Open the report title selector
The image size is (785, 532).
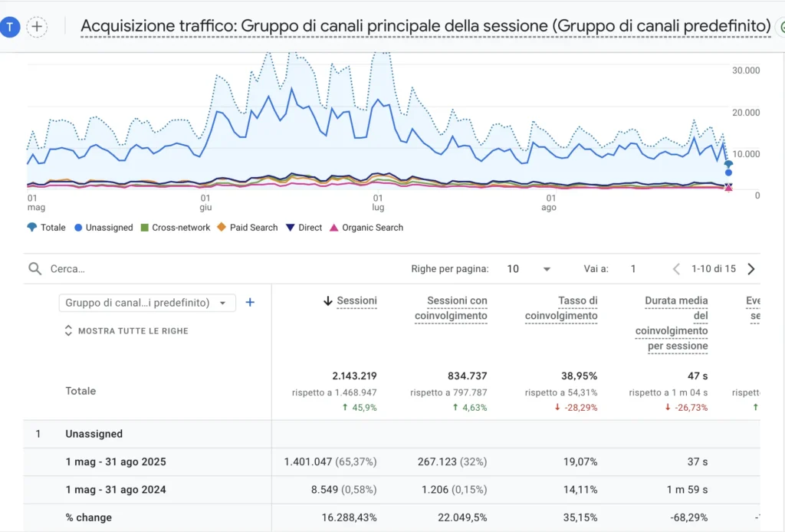point(425,26)
